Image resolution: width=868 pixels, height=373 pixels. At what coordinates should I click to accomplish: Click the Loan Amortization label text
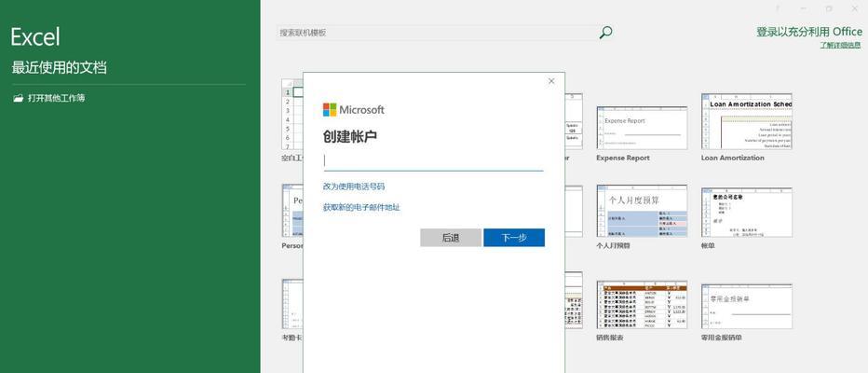coord(732,158)
